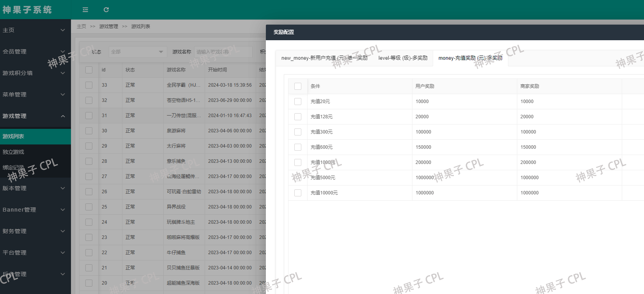Check select-all box in game list header
644x294 pixels.
[89, 70]
